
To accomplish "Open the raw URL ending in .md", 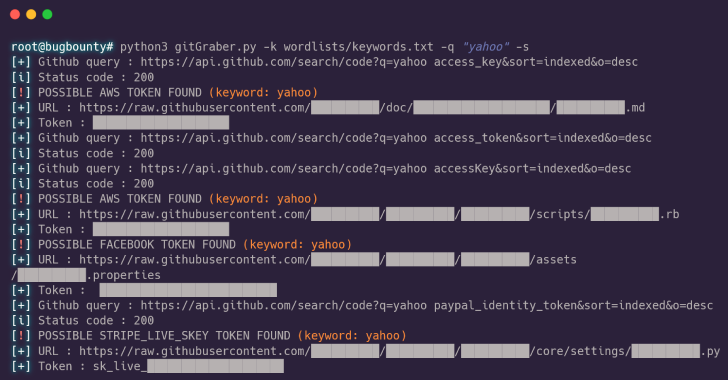I will [362, 108].
